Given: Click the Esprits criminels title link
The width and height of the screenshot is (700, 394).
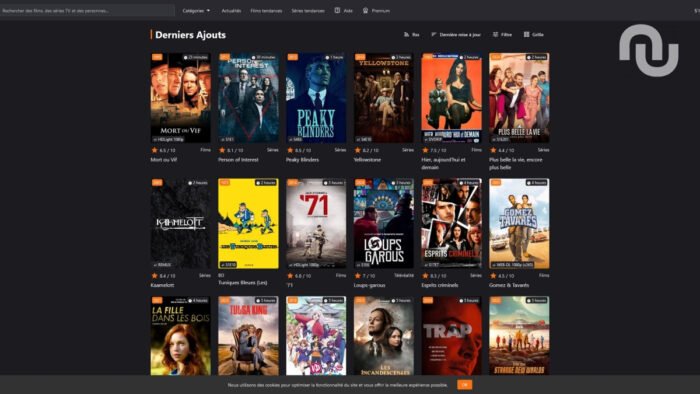Looking at the screenshot, I should (x=440, y=285).
